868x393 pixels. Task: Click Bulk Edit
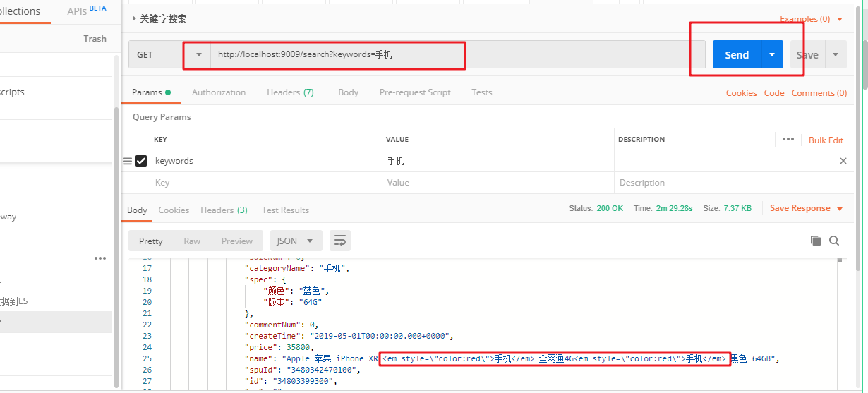[826, 140]
